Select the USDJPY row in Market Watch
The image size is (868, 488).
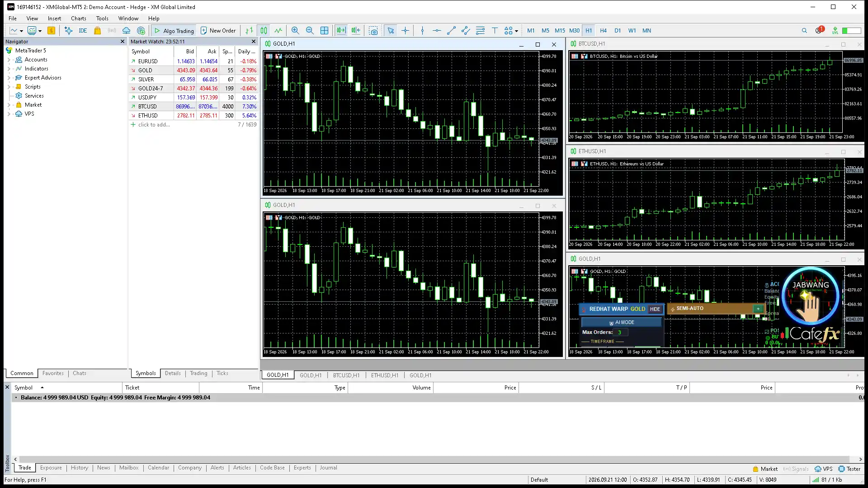pos(193,98)
